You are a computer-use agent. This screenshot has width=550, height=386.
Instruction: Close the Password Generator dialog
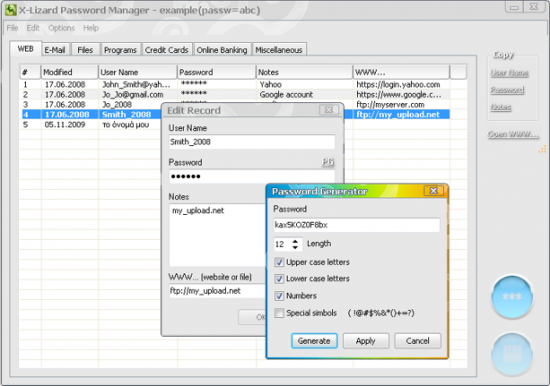point(434,191)
